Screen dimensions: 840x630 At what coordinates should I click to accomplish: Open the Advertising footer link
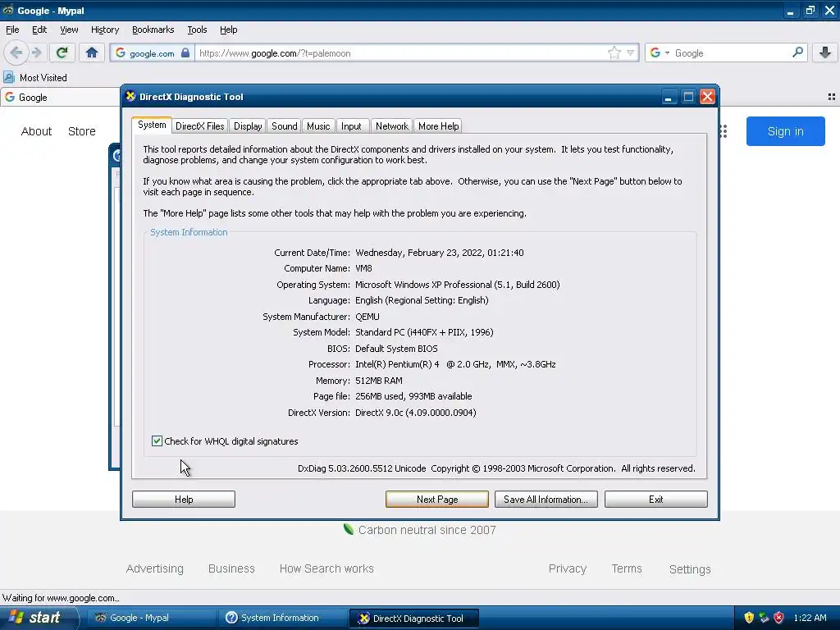click(x=155, y=568)
